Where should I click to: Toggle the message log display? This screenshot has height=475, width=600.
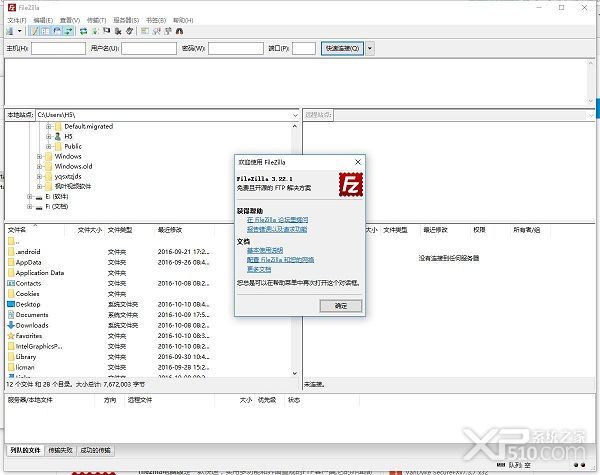pos(35,31)
